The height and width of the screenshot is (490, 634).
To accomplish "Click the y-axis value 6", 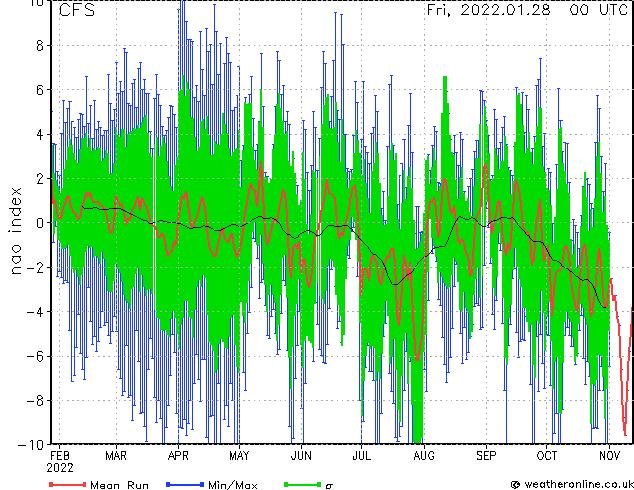I will click(40, 90).
